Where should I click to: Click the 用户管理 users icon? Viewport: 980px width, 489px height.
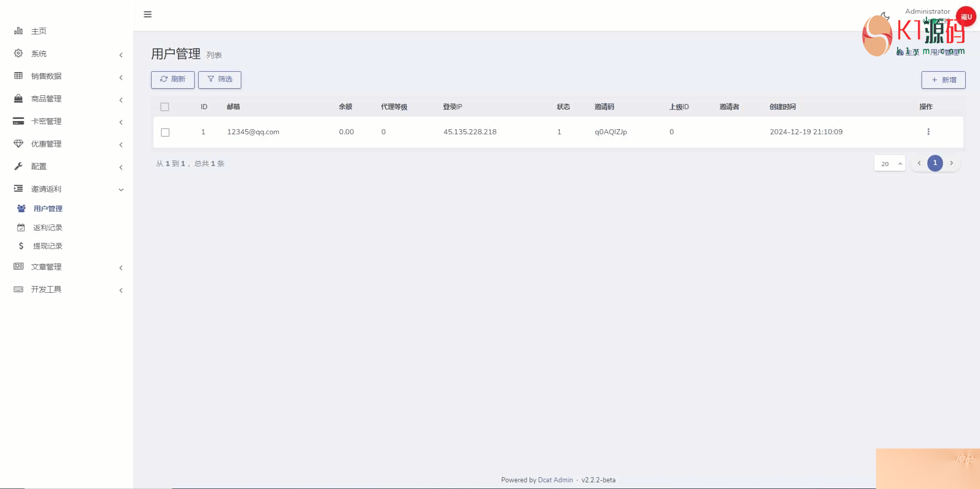[x=21, y=209]
